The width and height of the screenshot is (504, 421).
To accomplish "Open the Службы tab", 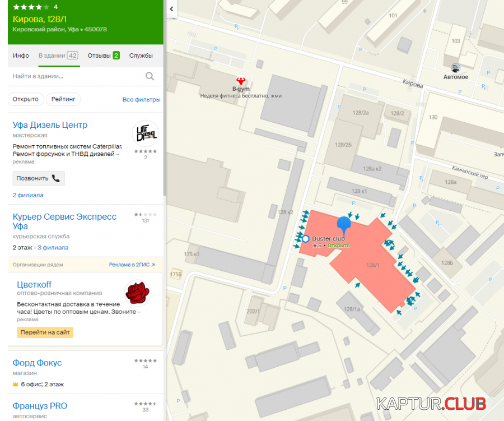I will coord(141,55).
